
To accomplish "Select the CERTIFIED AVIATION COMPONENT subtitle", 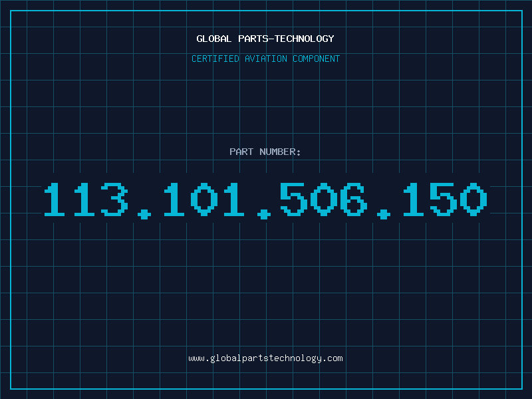I will point(265,59).
